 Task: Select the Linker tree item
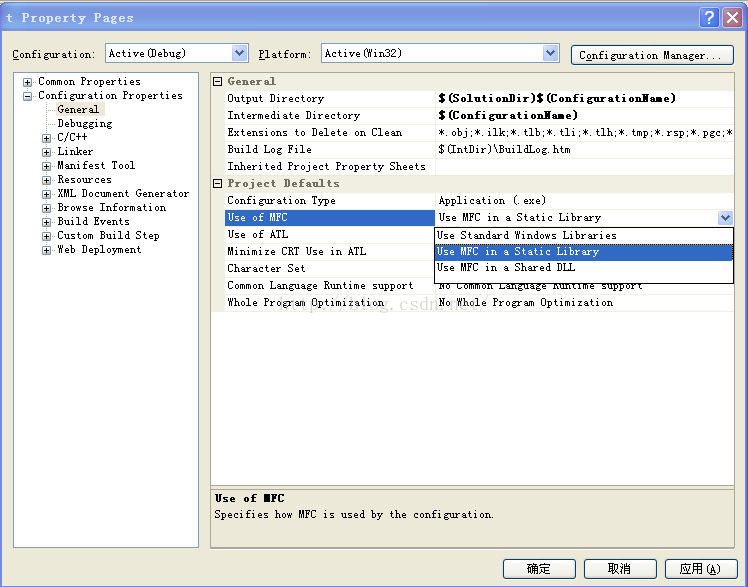point(75,151)
